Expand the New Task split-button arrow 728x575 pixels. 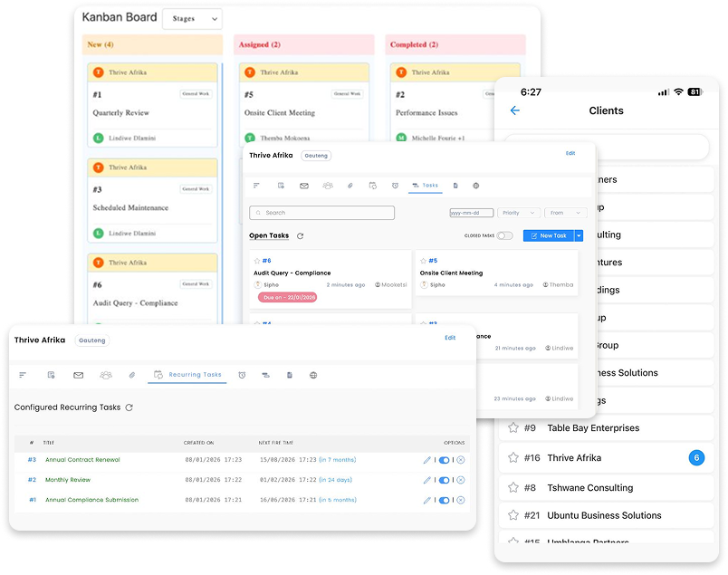(580, 236)
